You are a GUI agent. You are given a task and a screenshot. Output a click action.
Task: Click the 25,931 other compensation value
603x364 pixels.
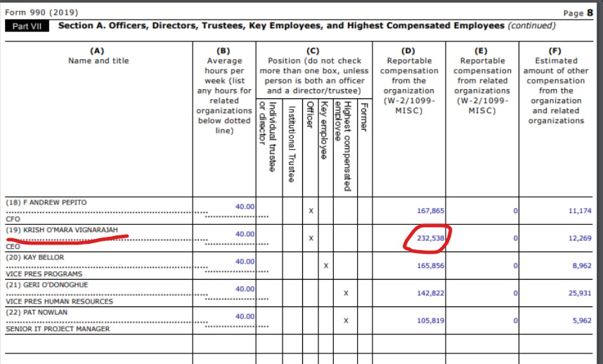pos(580,293)
